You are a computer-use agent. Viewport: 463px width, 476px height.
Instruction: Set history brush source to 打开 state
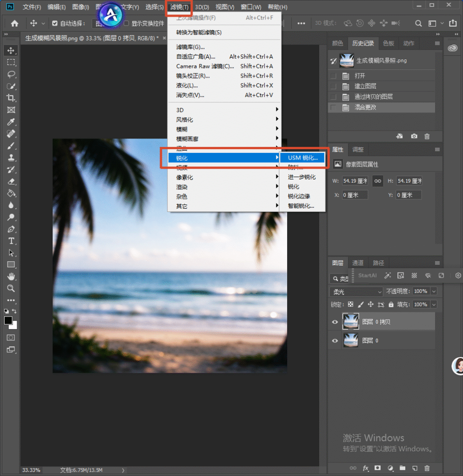333,76
